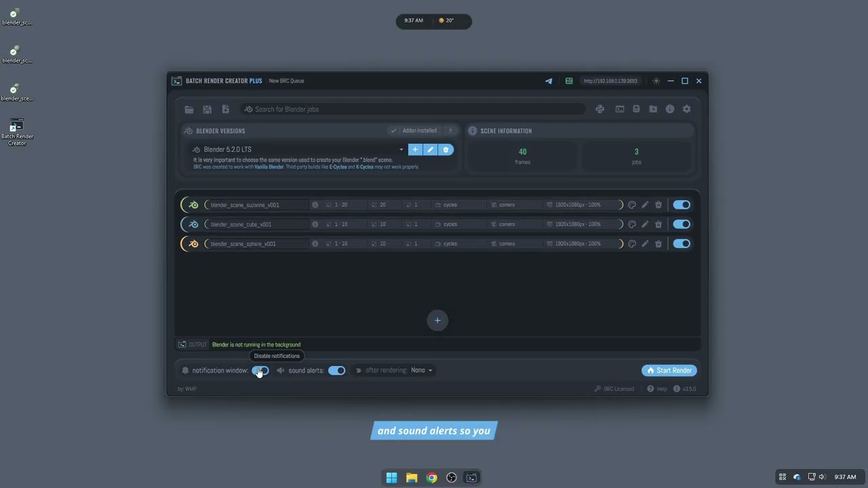Click the 3 jobs counter in Scene Information

pyautogui.click(x=636, y=156)
